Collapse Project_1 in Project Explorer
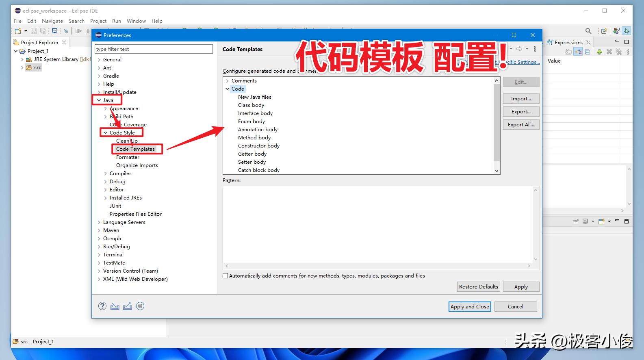The width and height of the screenshot is (644, 360). 16,51
